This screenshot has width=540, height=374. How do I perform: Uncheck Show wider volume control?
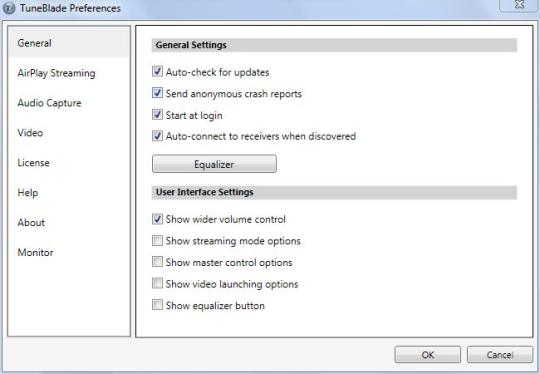[x=157, y=219]
